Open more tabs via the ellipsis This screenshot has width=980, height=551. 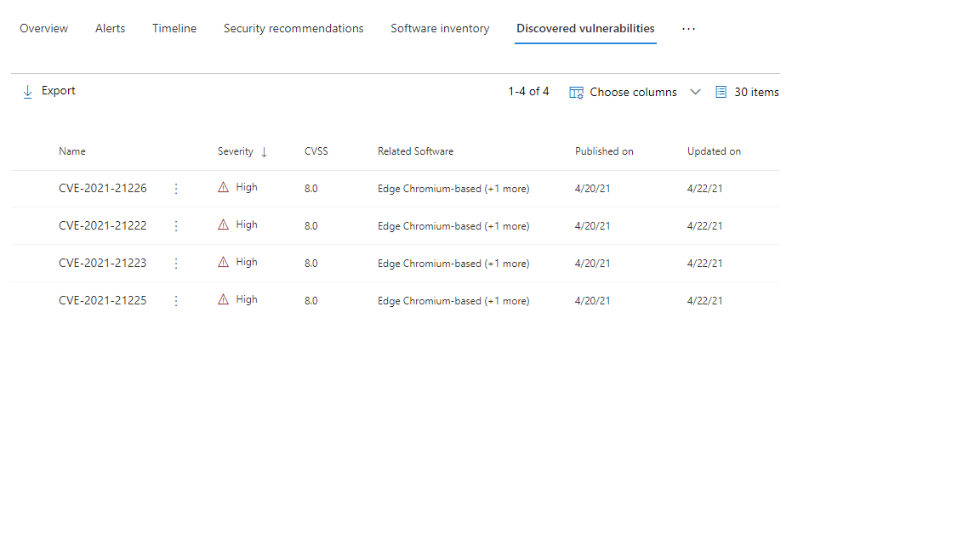[x=688, y=28]
